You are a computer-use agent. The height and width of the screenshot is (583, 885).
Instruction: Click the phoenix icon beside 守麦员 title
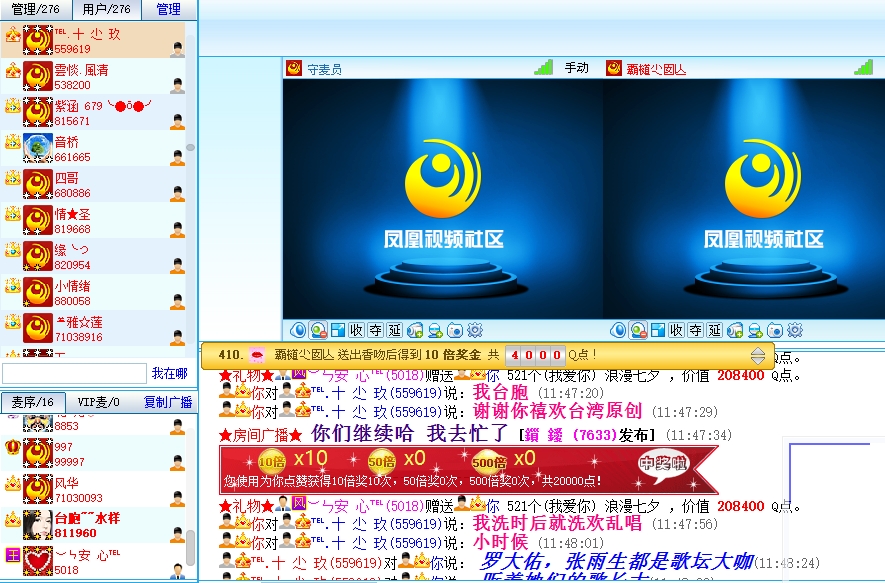click(x=294, y=69)
